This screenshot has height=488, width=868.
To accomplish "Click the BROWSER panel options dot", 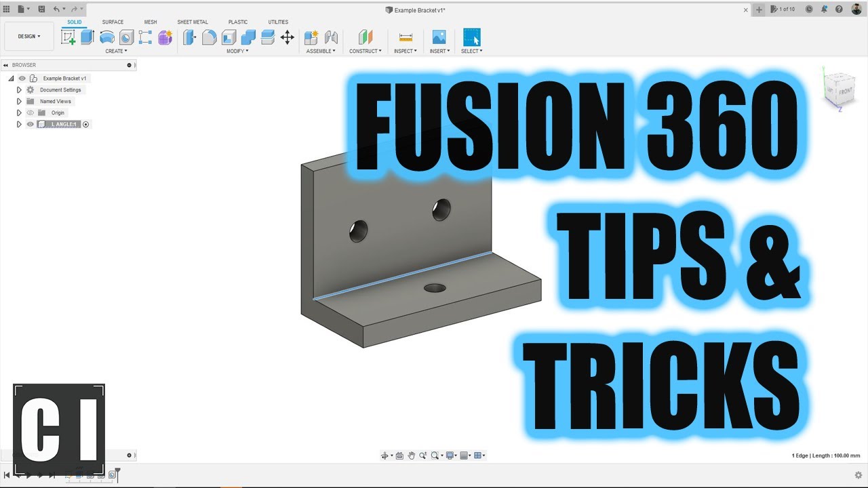I will pos(129,65).
